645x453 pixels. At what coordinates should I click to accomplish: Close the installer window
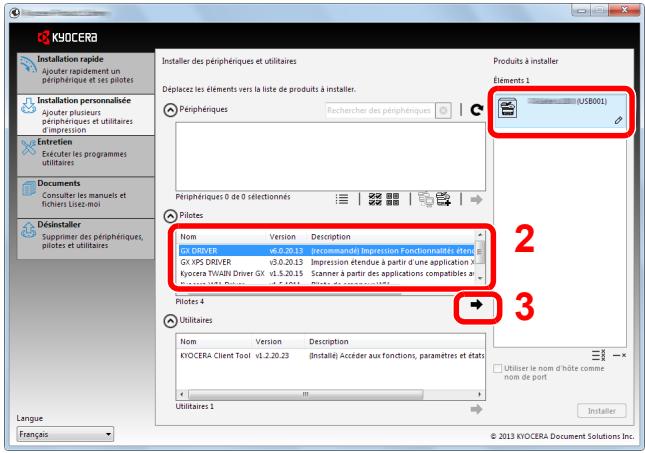pos(624,10)
